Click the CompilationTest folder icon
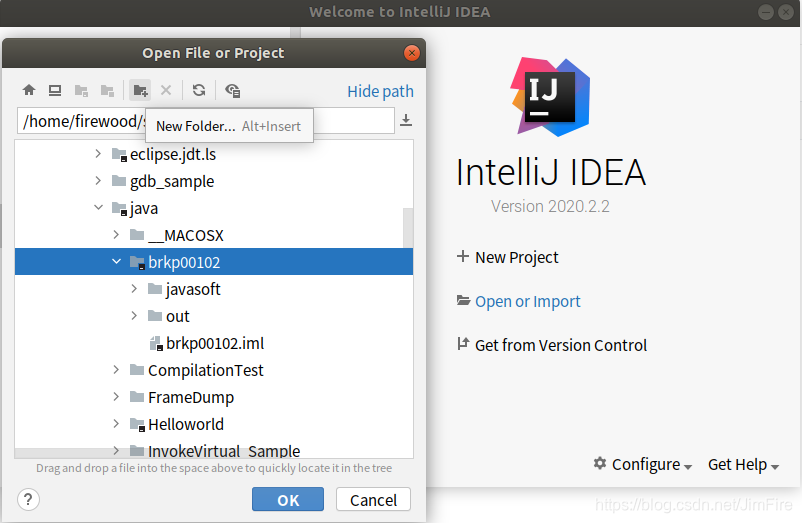This screenshot has width=802, height=523. [x=137, y=370]
